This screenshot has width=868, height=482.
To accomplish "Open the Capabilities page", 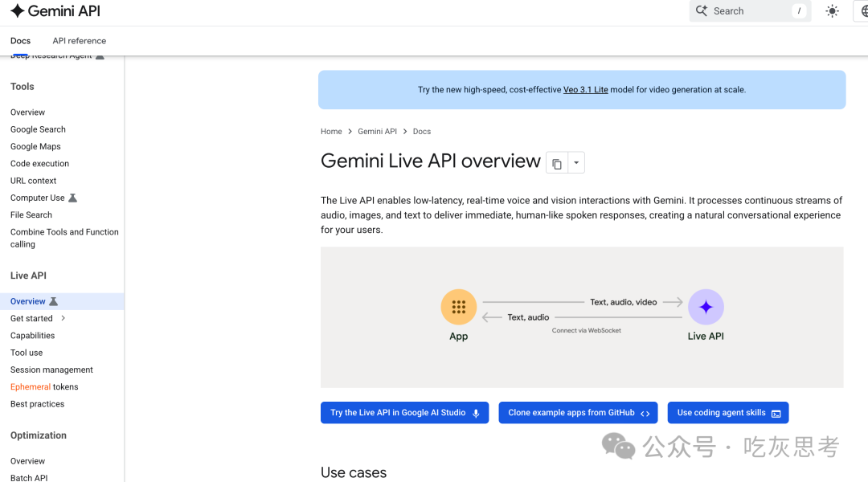I will coord(33,336).
